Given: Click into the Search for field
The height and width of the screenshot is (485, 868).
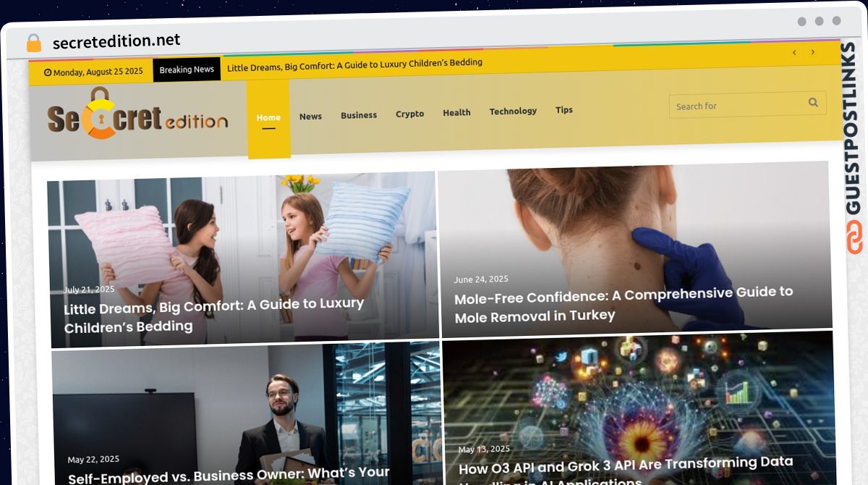Looking at the screenshot, I should click(x=739, y=105).
